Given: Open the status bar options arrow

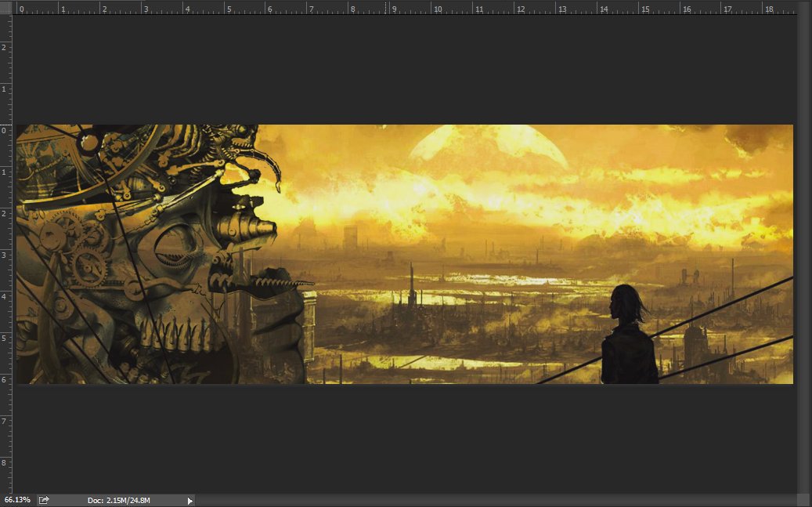Looking at the screenshot, I should click(190, 501).
